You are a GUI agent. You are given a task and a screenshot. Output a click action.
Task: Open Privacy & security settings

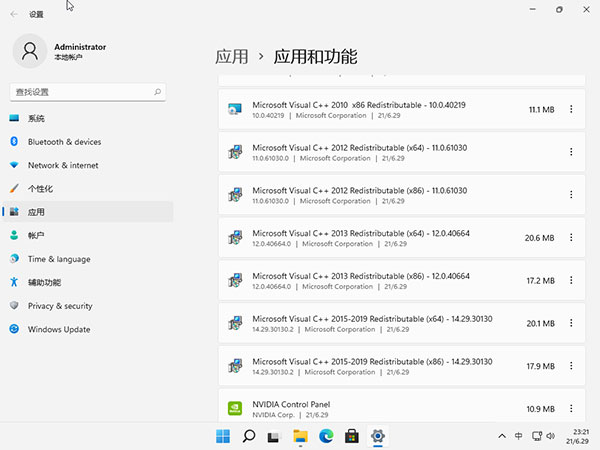click(x=88, y=306)
